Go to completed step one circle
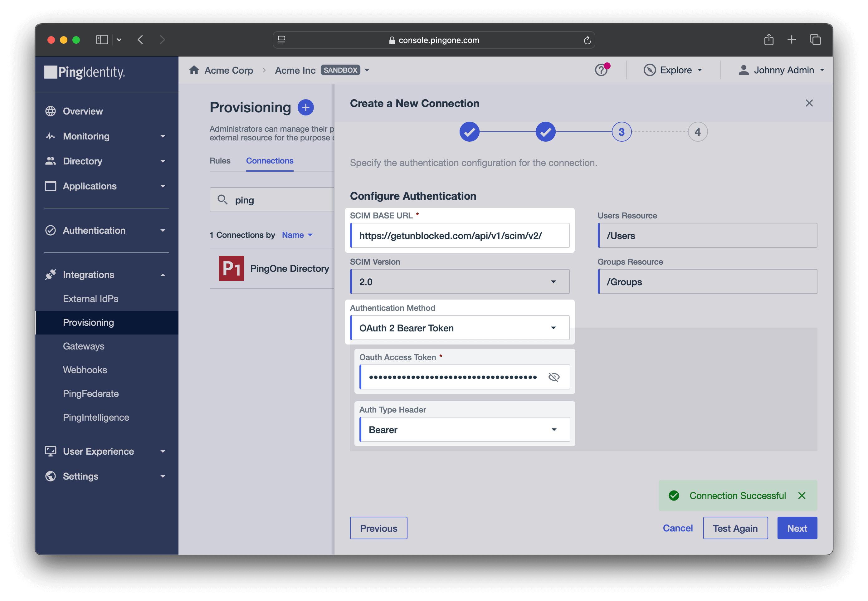868x601 pixels. tap(469, 132)
